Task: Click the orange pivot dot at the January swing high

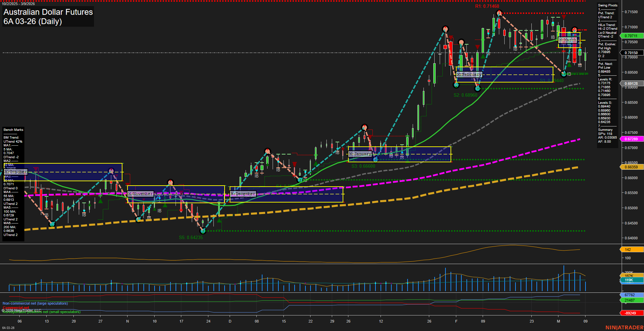Action: pyautogui.click(x=365, y=127)
